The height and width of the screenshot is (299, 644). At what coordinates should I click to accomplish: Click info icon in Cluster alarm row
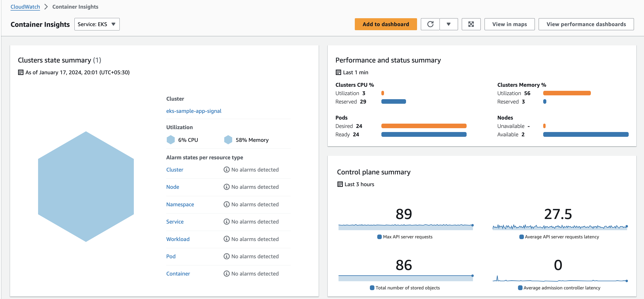click(x=226, y=170)
